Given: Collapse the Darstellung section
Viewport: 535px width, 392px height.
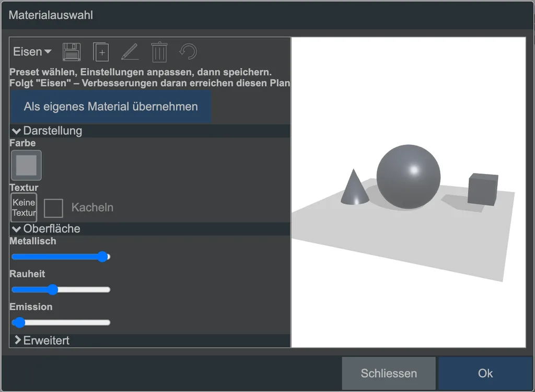Looking at the screenshot, I should (x=150, y=131).
